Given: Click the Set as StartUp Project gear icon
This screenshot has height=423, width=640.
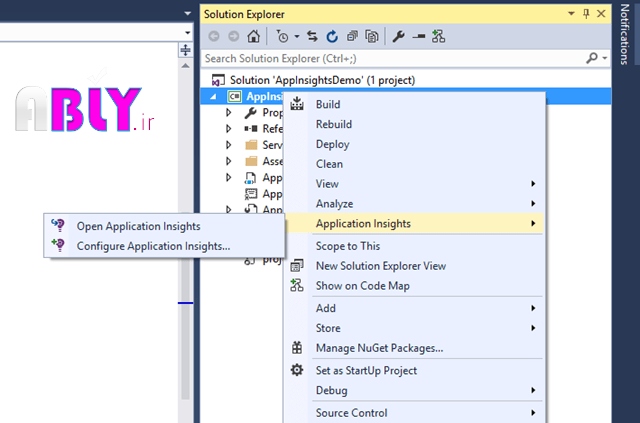Looking at the screenshot, I should click(x=297, y=370).
